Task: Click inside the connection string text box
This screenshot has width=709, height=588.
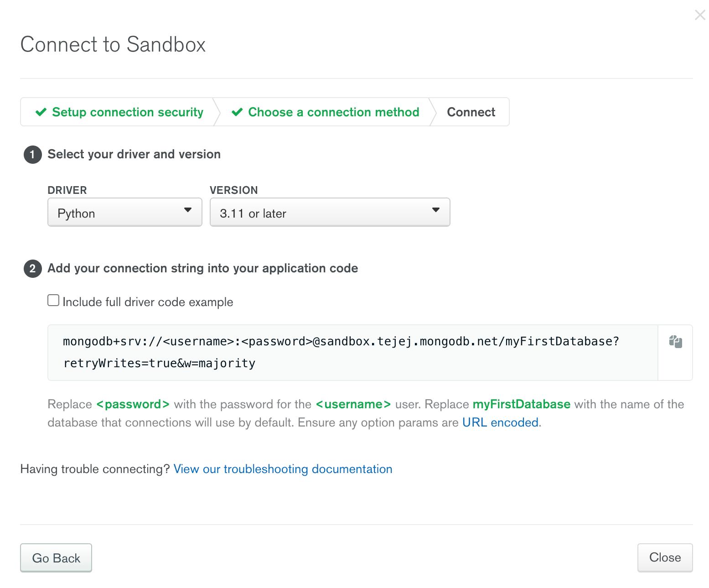Action: tap(353, 353)
